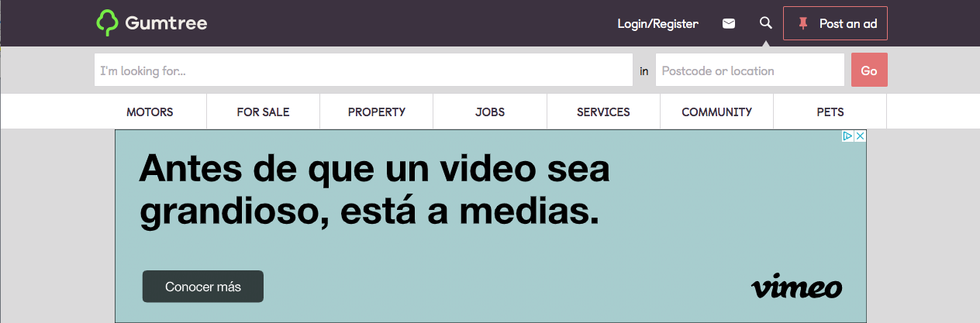980x323 pixels.
Task: Open the JOBS category
Action: pos(490,112)
